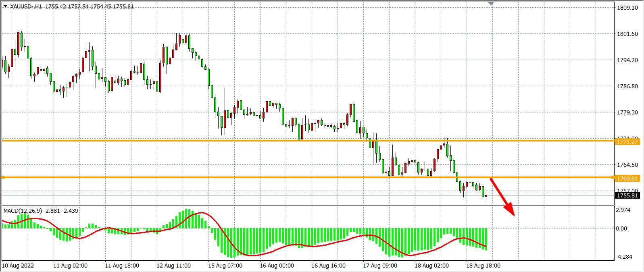644x272 pixels.
Task: Click the 17 Aug 09:00 time label
Action: (x=380, y=266)
